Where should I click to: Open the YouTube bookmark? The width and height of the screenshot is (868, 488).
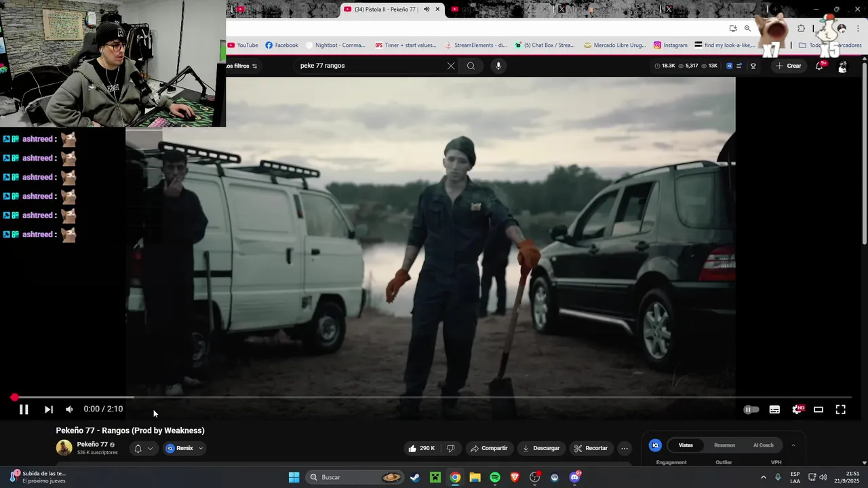(x=243, y=45)
